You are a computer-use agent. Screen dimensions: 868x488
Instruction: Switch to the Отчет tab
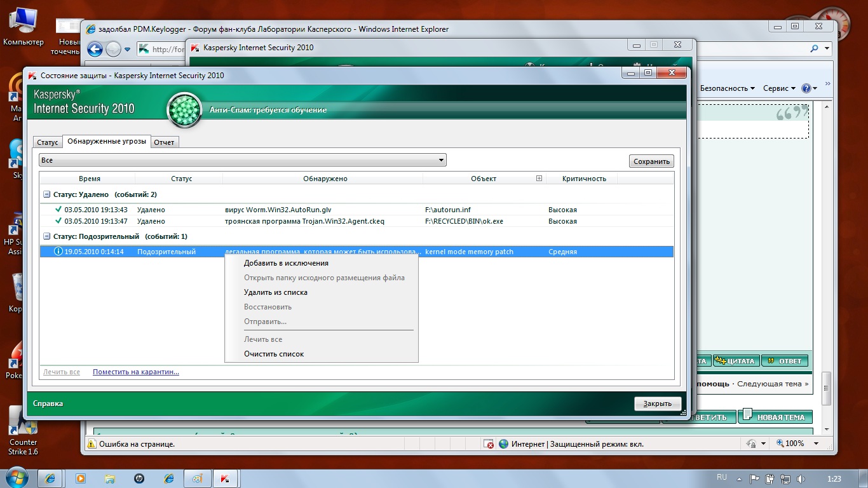tap(164, 142)
